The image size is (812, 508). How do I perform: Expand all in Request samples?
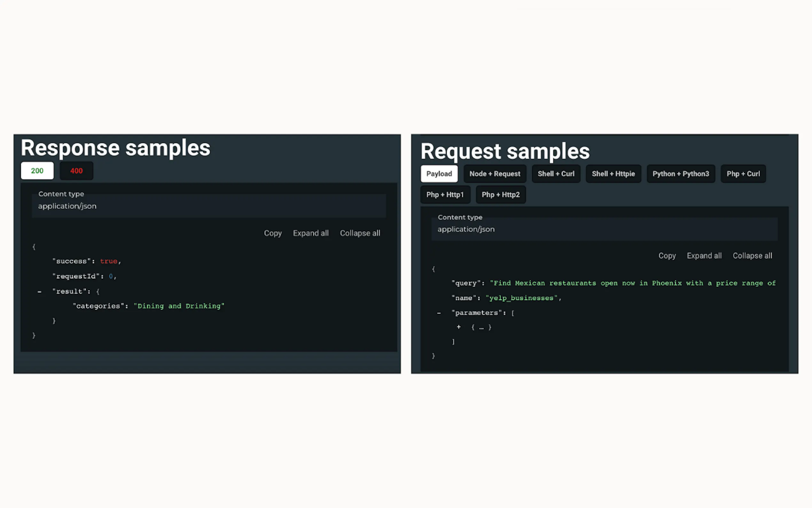click(x=704, y=256)
